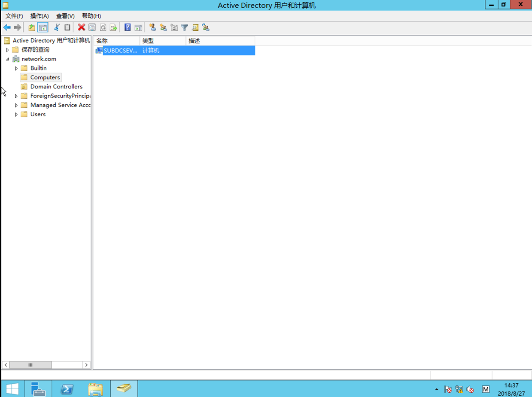
Task: Select the root Active Directory 用户和计算机 node
Action: click(x=52, y=40)
